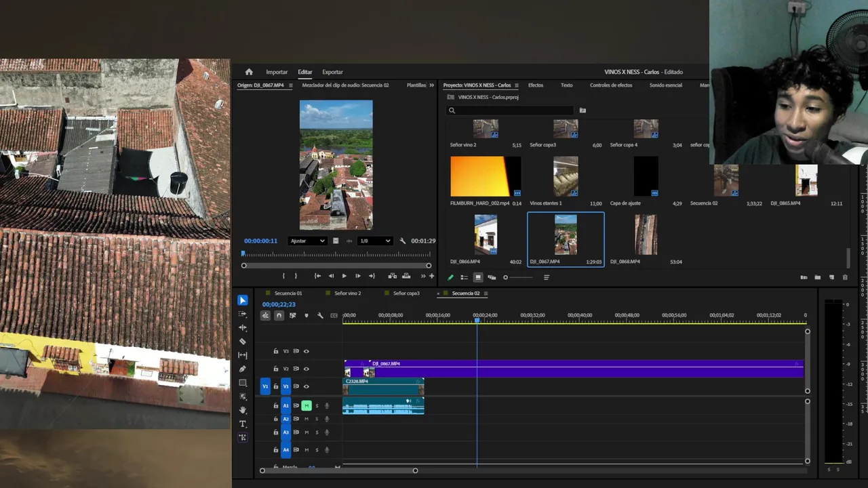This screenshot has height=488, width=868.
Task: Unmute audio track A1
Action: pyautogui.click(x=307, y=406)
